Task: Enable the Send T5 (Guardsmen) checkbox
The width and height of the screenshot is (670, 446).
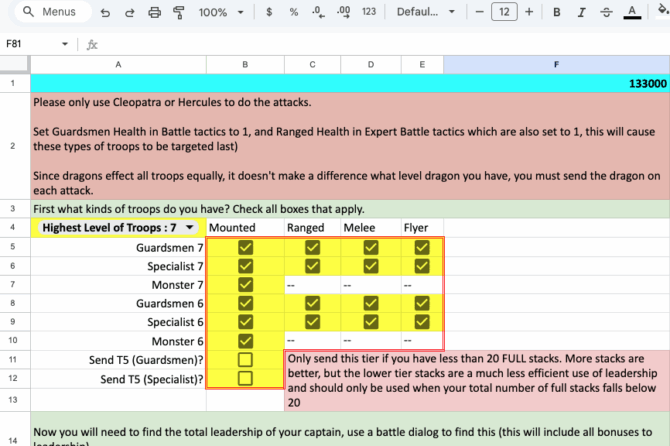Action: click(245, 359)
